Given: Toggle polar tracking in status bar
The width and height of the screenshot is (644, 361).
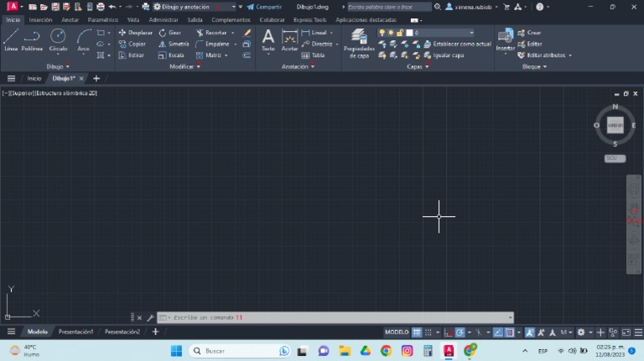Looking at the screenshot, I should coord(460,332).
